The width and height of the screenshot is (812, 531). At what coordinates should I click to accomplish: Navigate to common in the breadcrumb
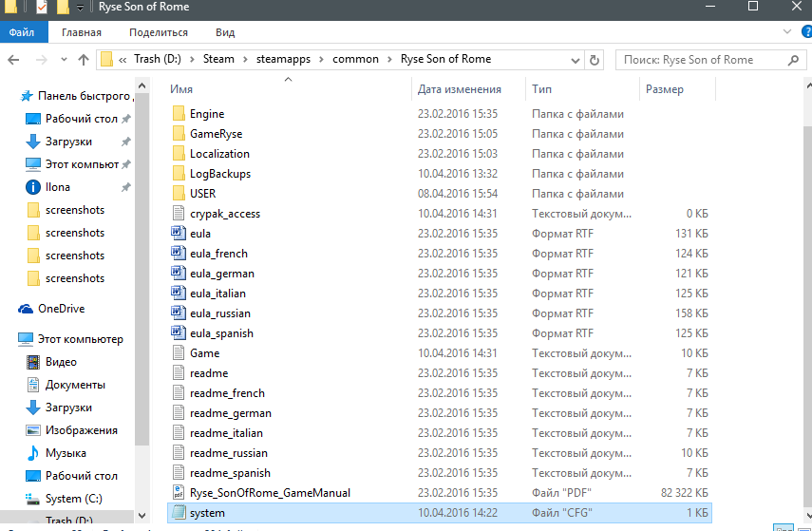click(356, 59)
